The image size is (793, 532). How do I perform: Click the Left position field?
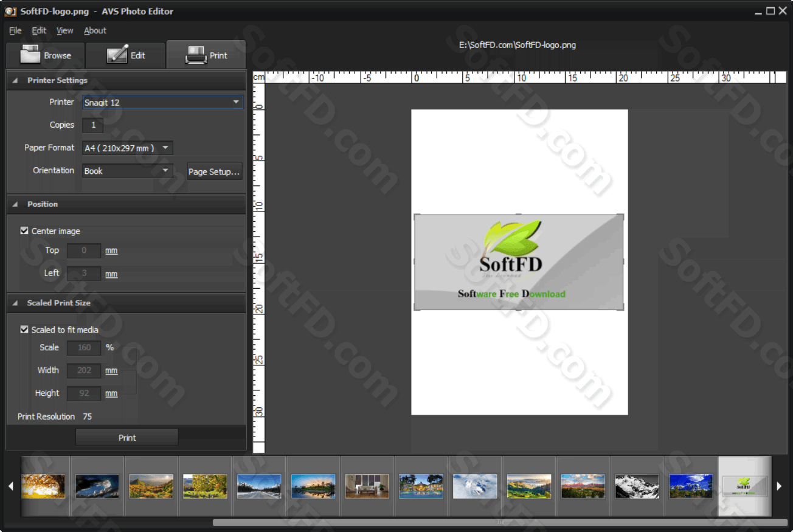84,274
